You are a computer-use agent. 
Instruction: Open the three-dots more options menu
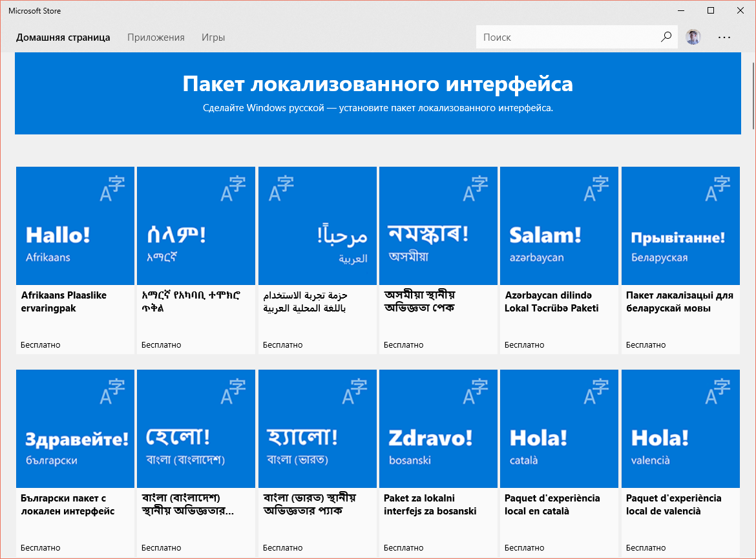pos(724,37)
